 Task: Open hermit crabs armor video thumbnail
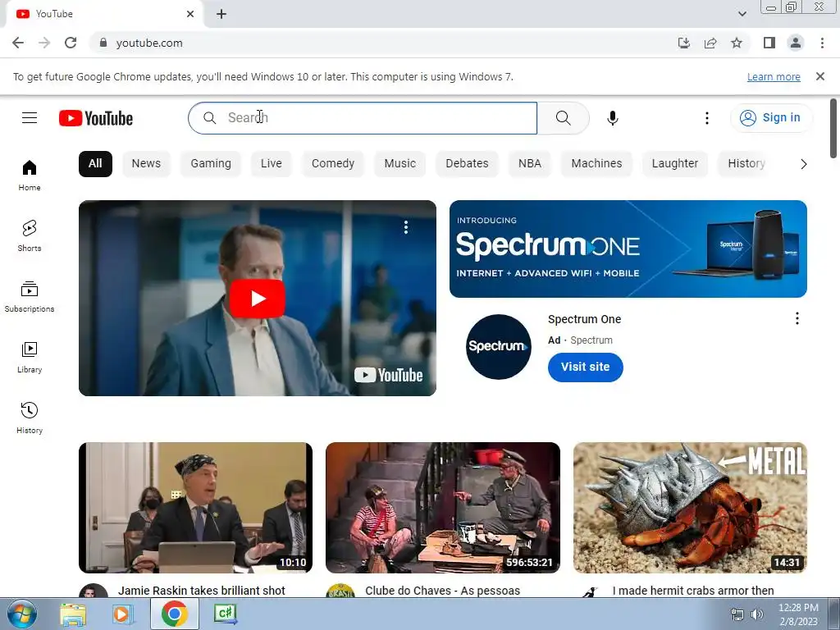pos(690,508)
